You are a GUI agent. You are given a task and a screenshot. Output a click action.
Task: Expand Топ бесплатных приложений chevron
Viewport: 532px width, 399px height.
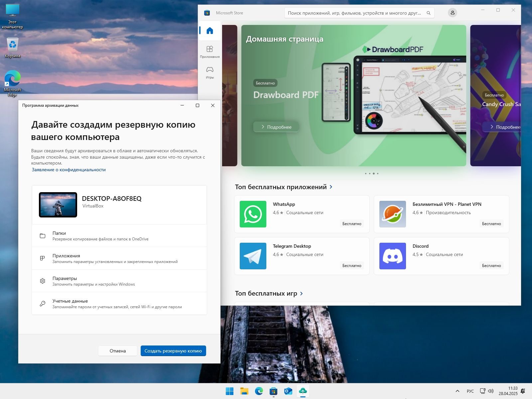[x=331, y=187]
